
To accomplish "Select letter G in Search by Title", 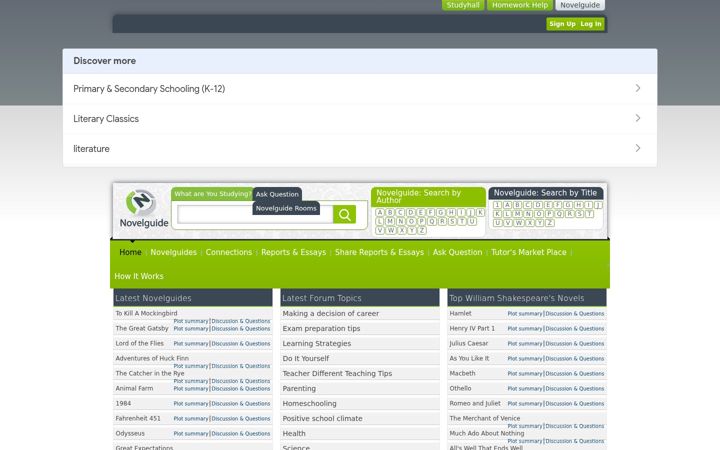I will [x=568, y=205].
